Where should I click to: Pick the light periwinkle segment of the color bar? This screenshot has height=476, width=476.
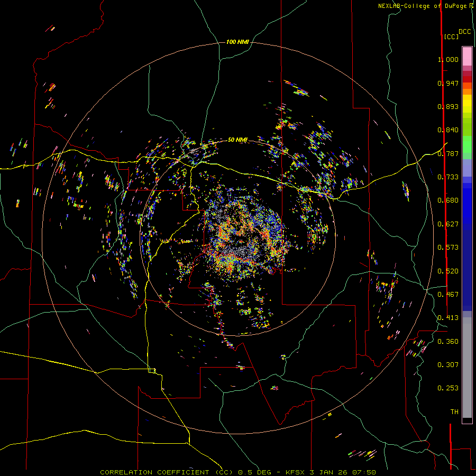click(467, 168)
